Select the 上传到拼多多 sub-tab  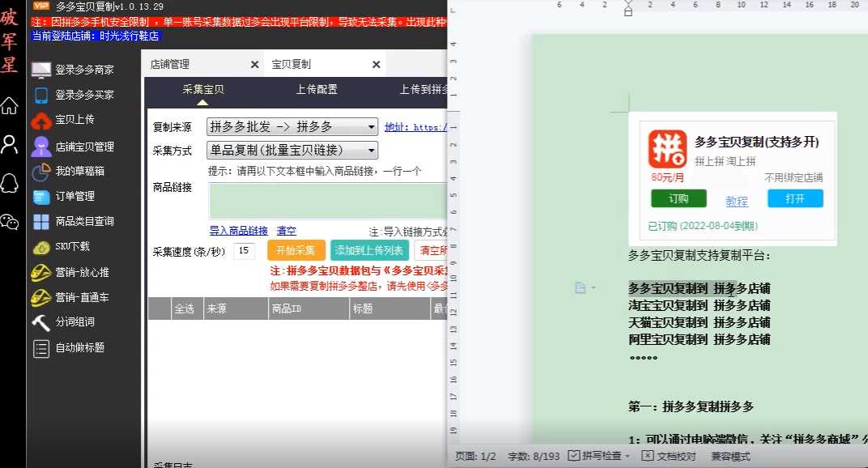pos(423,90)
